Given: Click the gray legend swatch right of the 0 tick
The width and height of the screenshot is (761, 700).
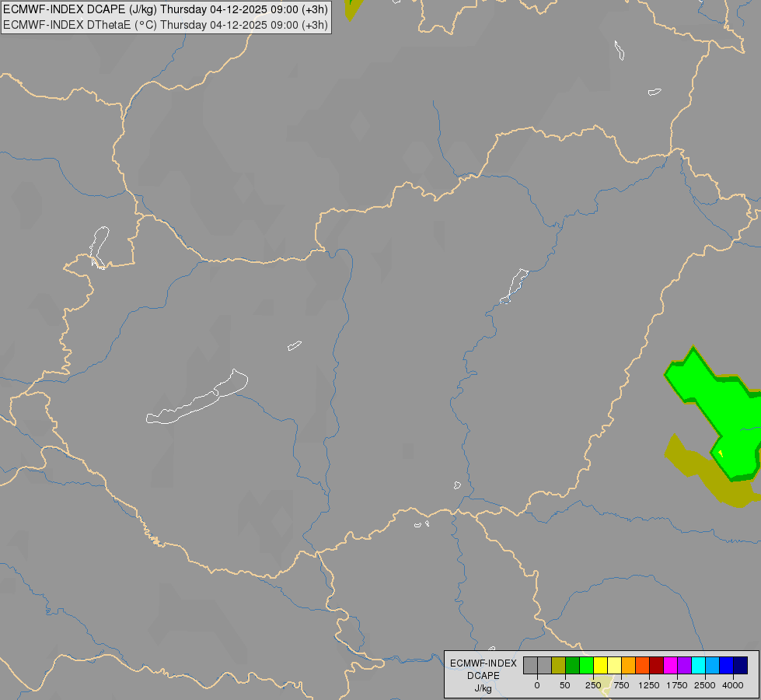Looking at the screenshot, I should coord(545,666).
